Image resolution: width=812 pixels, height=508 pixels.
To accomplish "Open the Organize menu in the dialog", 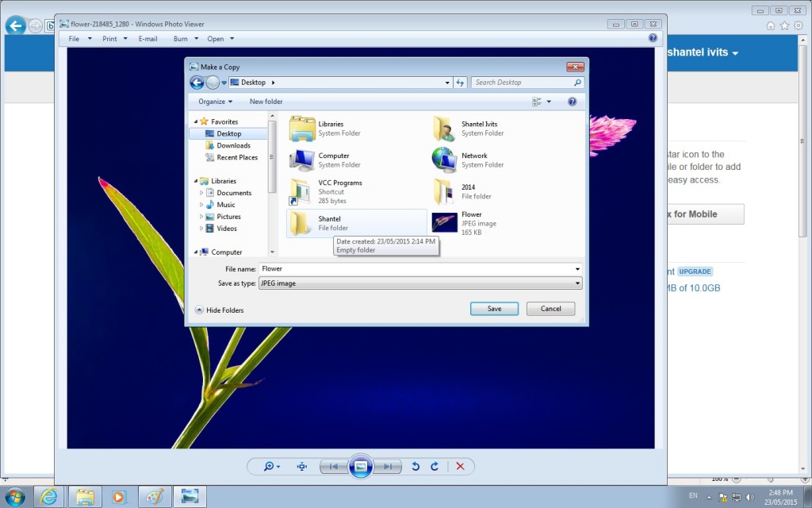I will (x=216, y=102).
